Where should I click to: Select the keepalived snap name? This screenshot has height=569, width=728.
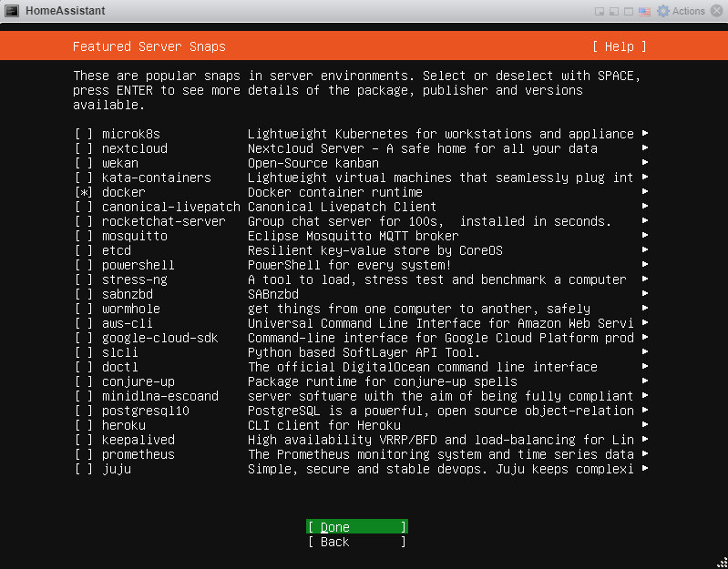pos(138,440)
